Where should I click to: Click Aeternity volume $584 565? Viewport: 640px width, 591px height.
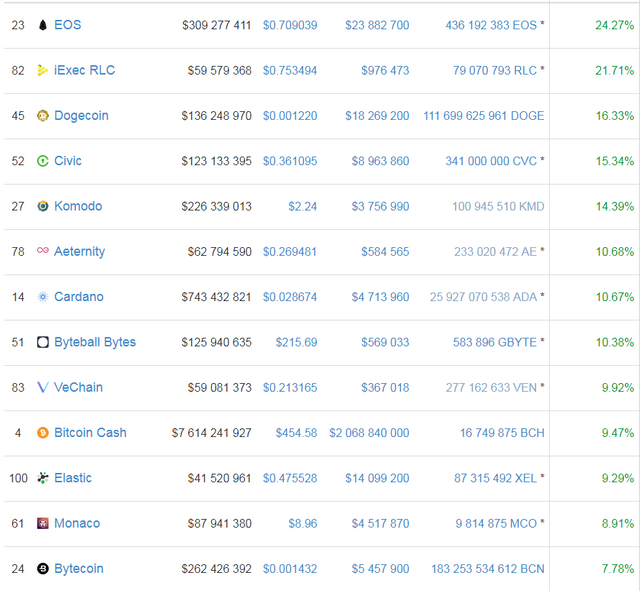click(385, 252)
